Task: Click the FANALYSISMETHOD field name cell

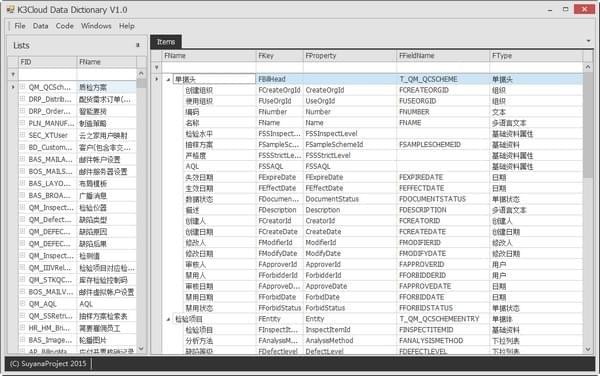Action: pyautogui.click(x=443, y=341)
